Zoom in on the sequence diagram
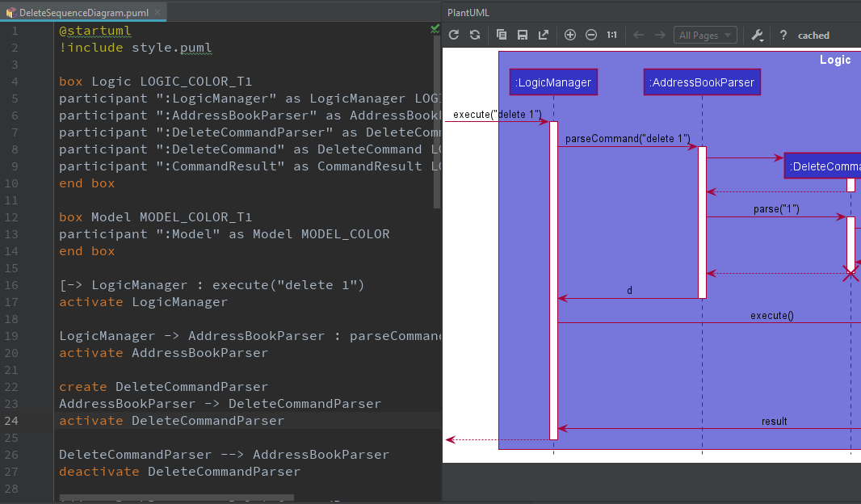861x504 pixels. click(570, 35)
